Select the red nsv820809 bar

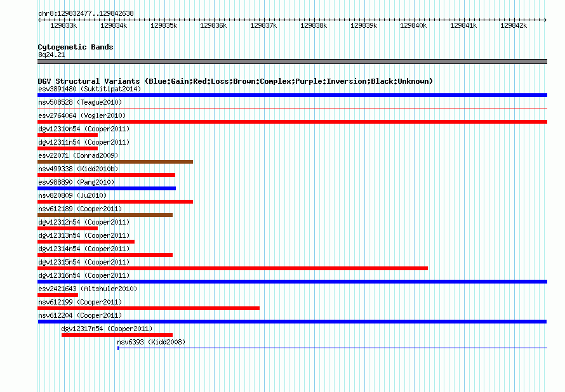tap(116, 202)
